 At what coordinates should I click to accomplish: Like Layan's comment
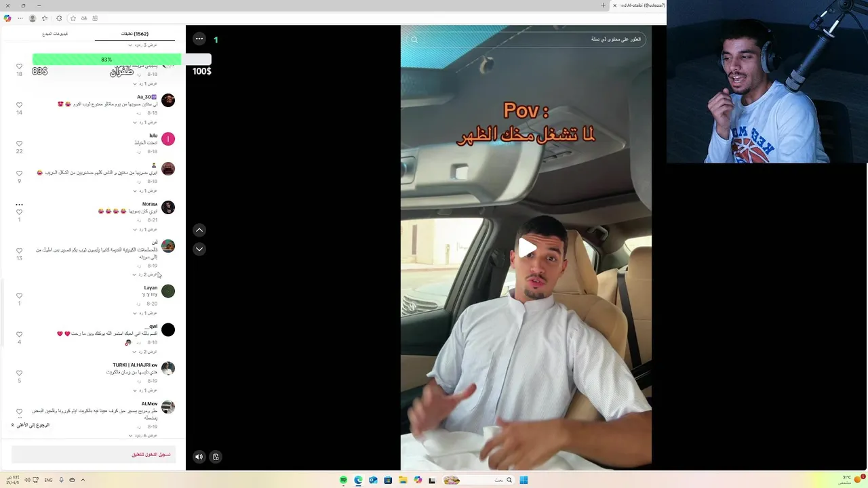coord(19,296)
